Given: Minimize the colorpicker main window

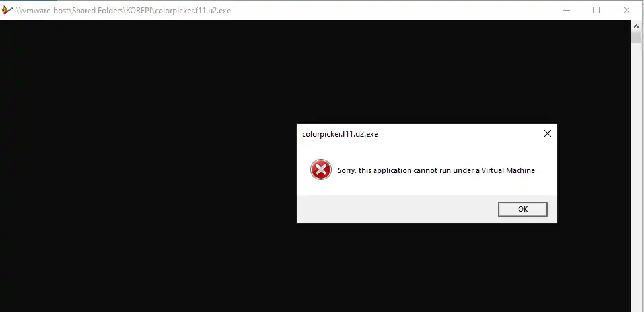Looking at the screenshot, I should point(567,10).
